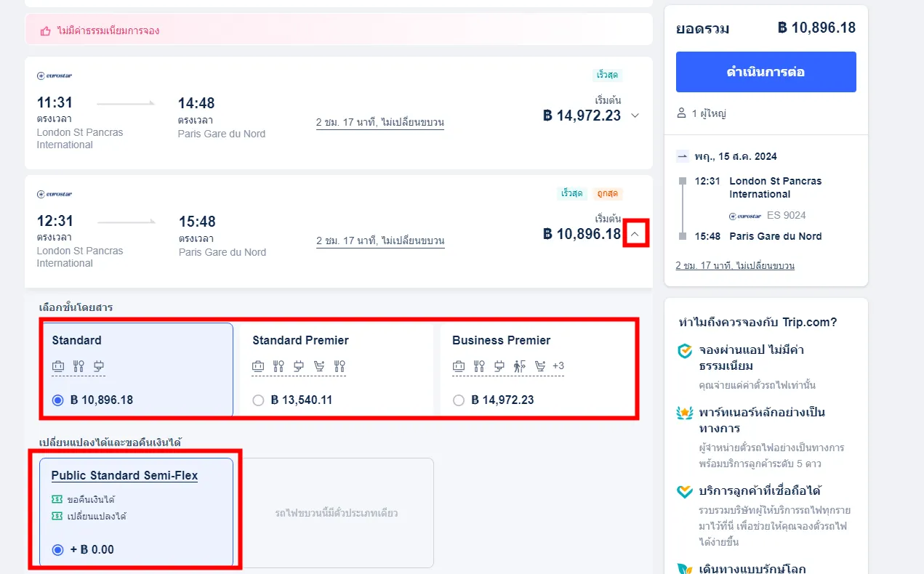Click the journey duration link in summary panel
This screenshot has height=574, width=924.
tap(734, 265)
